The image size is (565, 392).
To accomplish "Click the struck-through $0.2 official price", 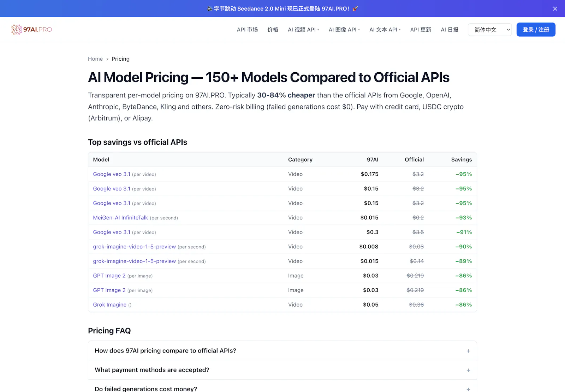I will [x=418, y=218].
